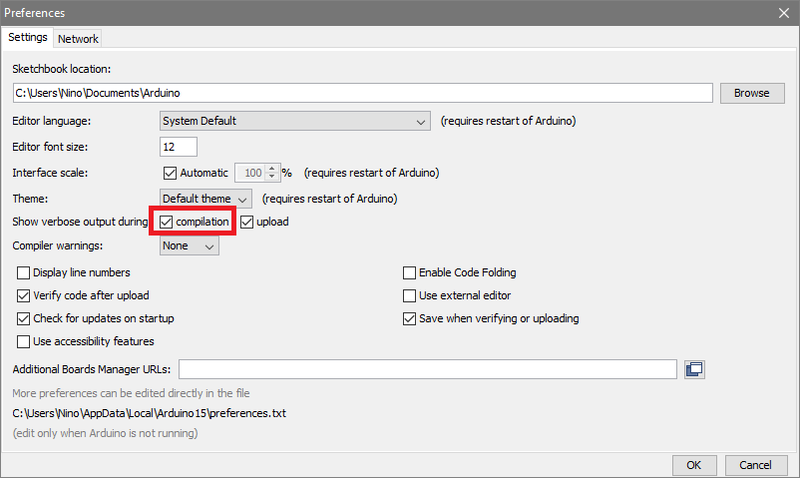Select the Settings tab

pos(28,38)
